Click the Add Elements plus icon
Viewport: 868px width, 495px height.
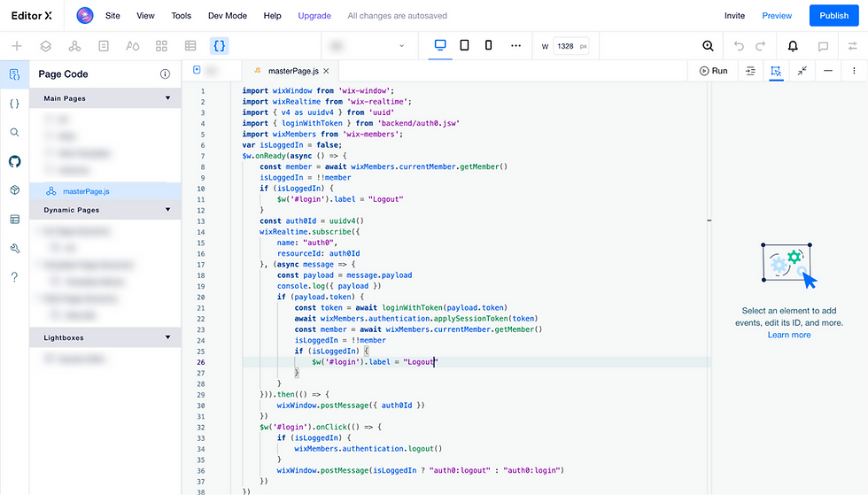[17, 46]
